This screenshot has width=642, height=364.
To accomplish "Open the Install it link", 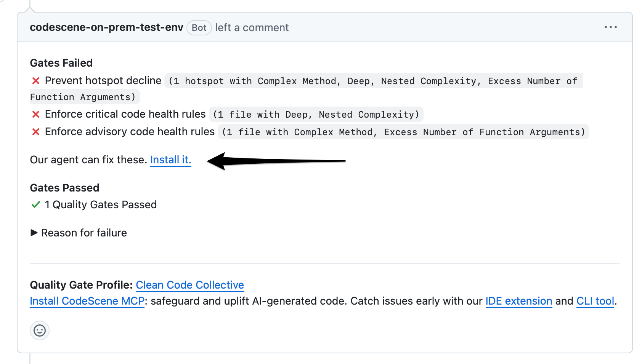I will pos(170,160).
